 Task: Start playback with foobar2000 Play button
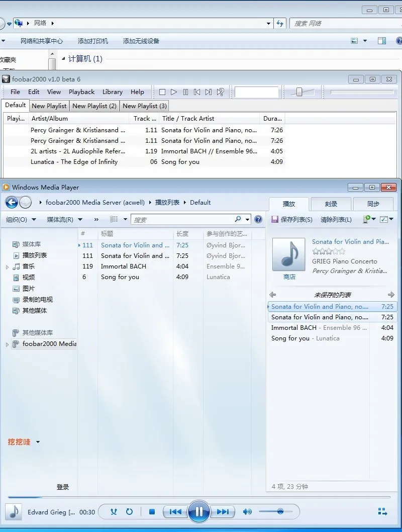click(x=174, y=92)
